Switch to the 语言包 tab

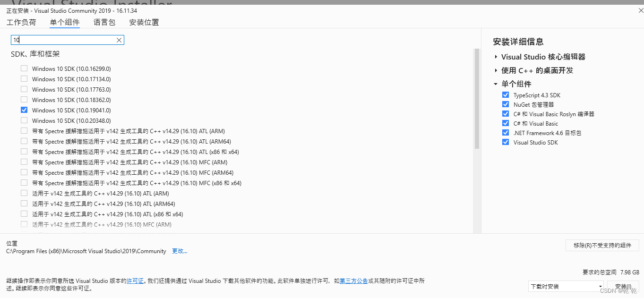[x=104, y=22]
